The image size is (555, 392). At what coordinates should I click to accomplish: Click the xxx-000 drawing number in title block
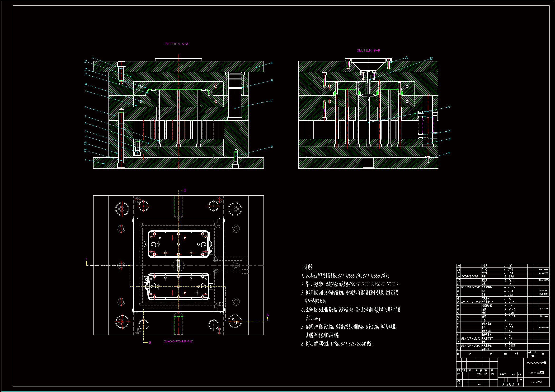tap(536, 382)
